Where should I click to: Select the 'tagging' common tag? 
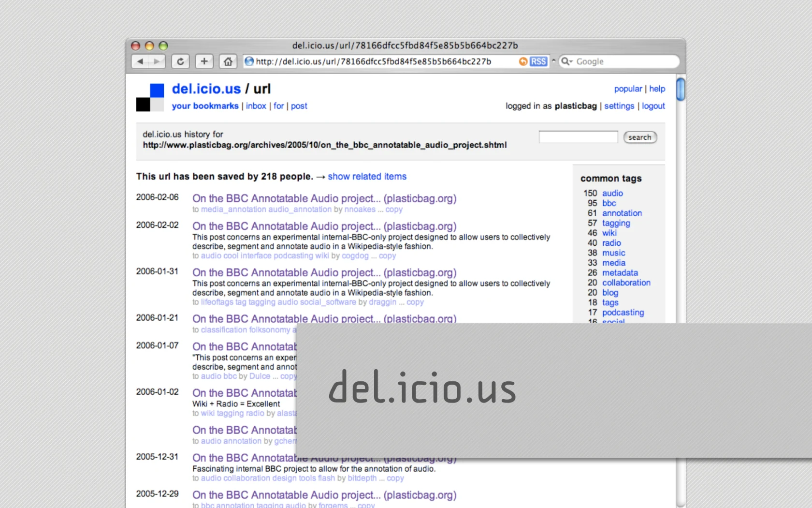[x=616, y=223]
